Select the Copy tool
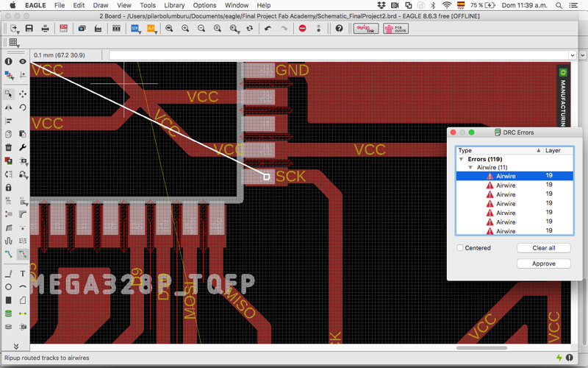The height and width of the screenshot is (368, 588). click(8, 134)
